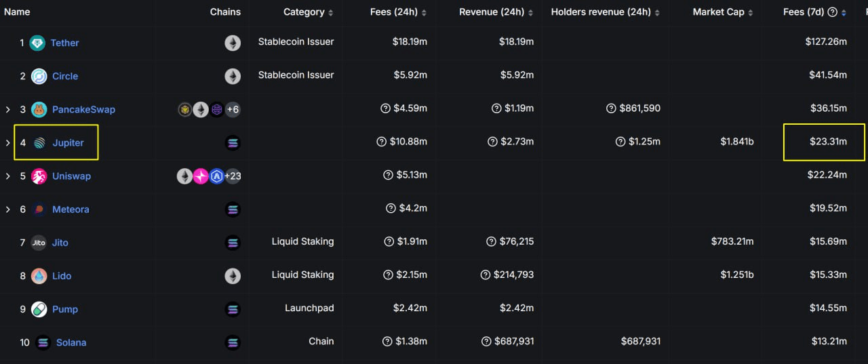Open the Solana protocol link
The width and height of the screenshot is (868, 364).
point(71,342)
